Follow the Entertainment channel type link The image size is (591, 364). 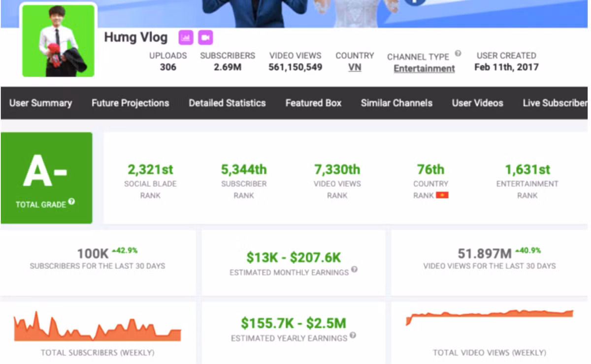(424, 68)
